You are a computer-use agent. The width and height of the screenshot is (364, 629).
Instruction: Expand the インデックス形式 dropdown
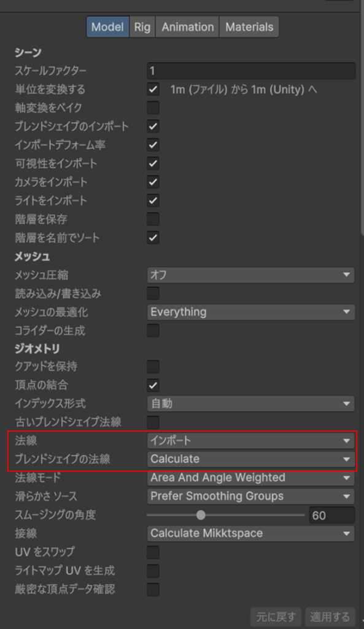[251, 404]
